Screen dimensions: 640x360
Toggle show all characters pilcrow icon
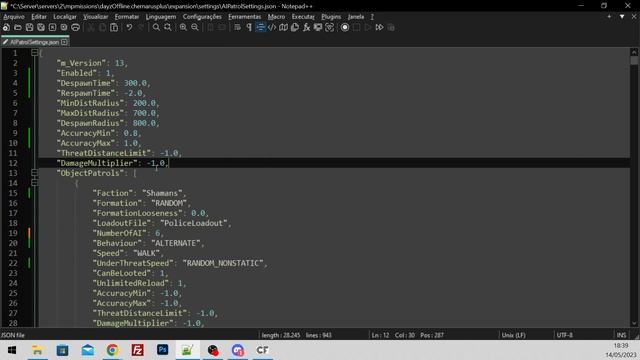pos(249,27)
